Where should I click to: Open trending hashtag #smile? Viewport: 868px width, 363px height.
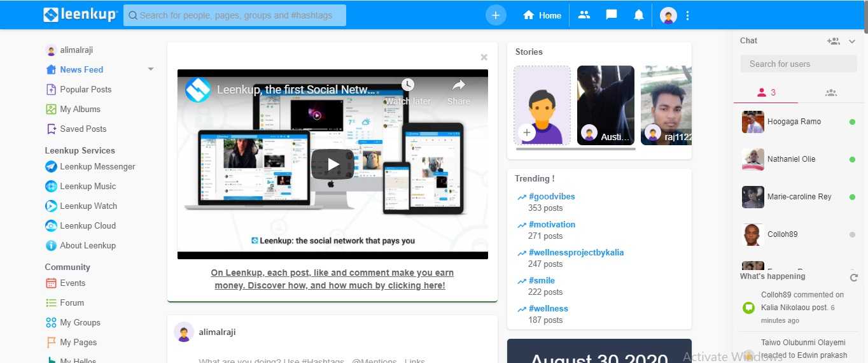[542, 280]
